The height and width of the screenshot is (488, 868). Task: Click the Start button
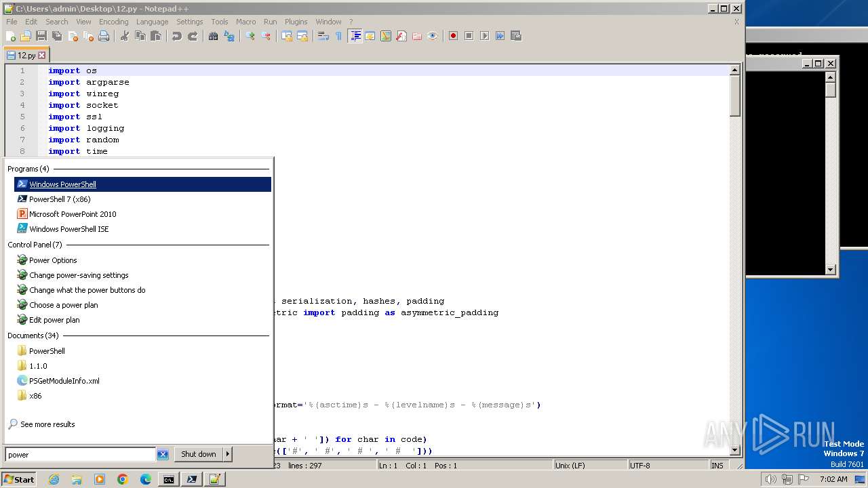pyautogui.click(x=19, y=479)
